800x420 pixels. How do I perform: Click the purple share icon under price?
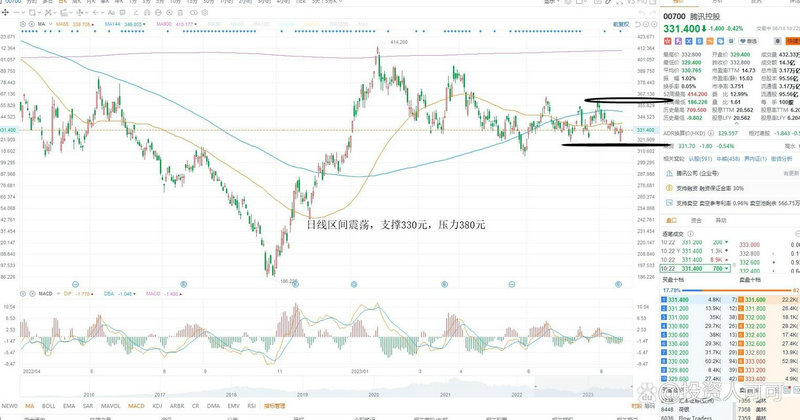[x=678, y=41]
